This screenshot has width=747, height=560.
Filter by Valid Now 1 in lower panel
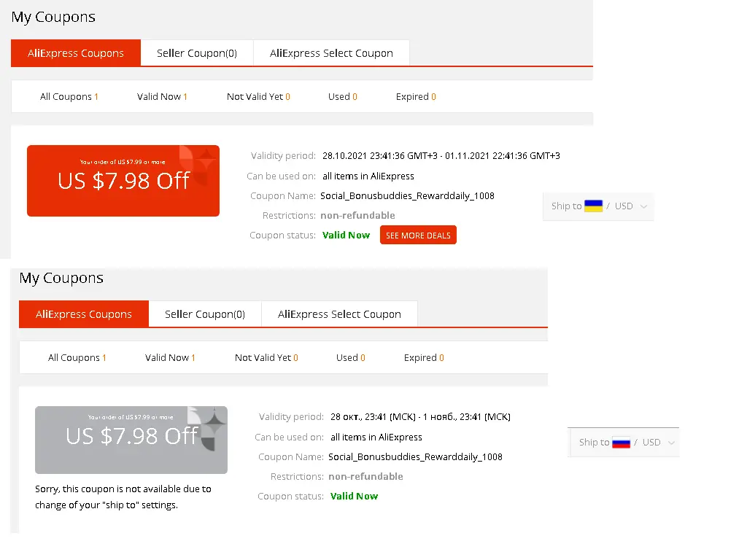[x=170, y=357]
